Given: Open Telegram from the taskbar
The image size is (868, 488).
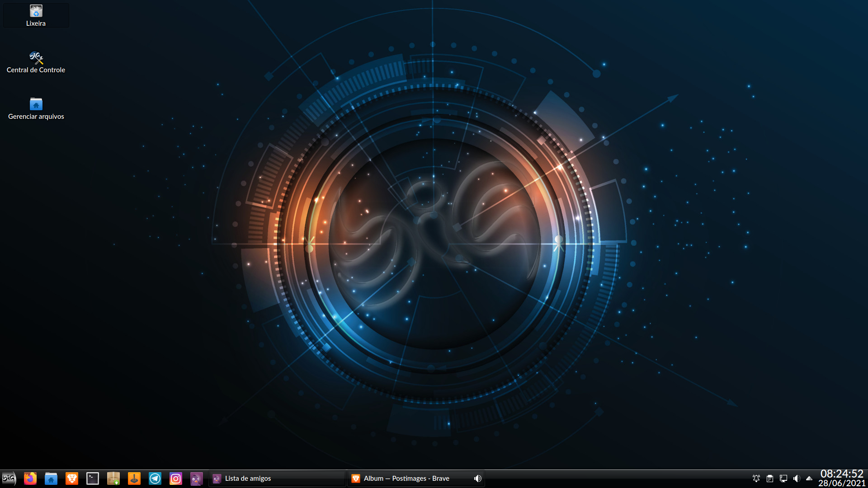Looking at the screenshot, I should 155,479.
